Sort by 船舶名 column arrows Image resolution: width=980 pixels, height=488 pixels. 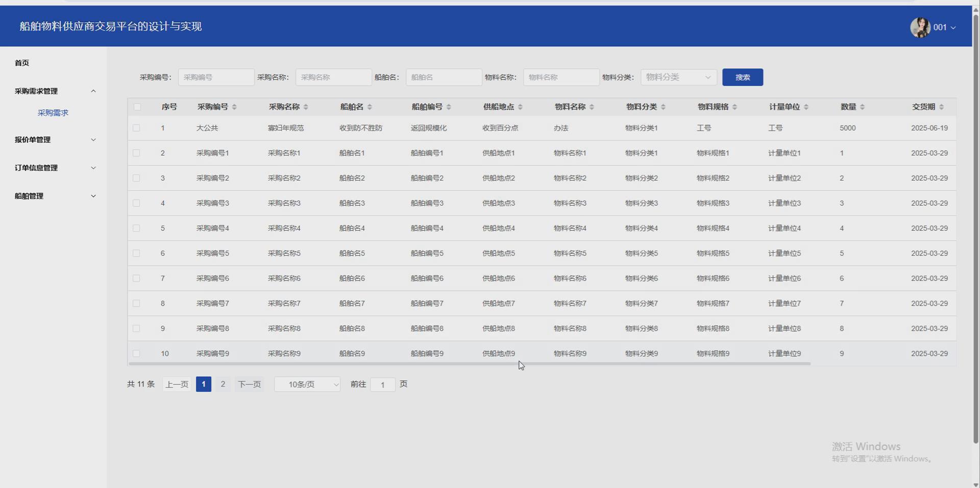point(370,107)
